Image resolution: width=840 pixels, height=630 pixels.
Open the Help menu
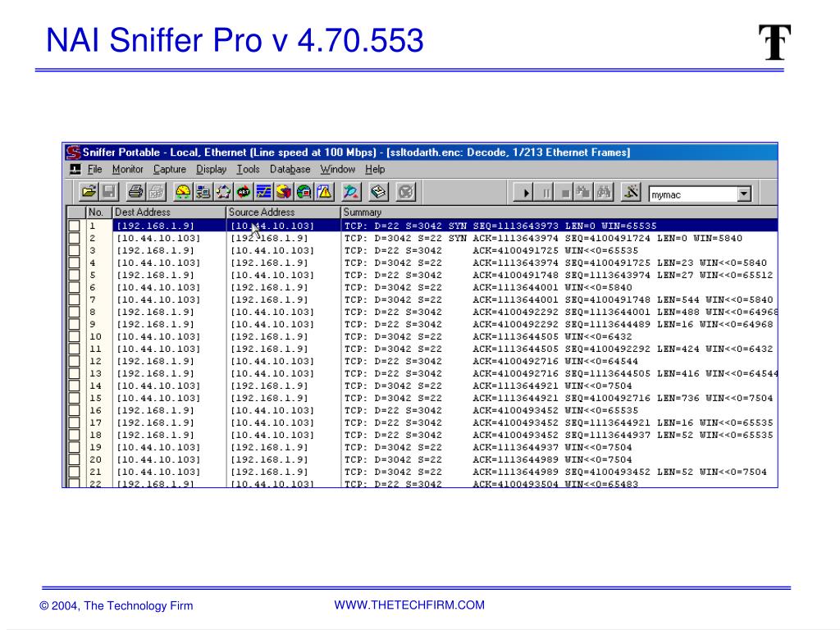pos(375,169)
